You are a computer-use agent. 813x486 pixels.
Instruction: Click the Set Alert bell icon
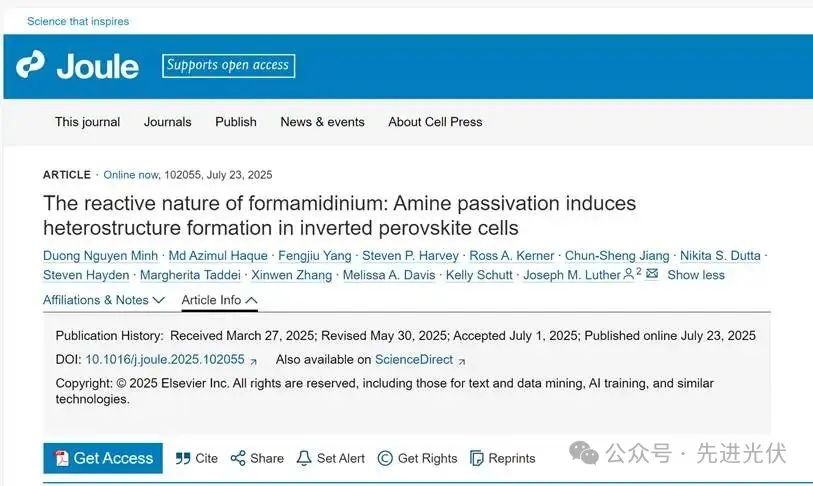(304, 458)
